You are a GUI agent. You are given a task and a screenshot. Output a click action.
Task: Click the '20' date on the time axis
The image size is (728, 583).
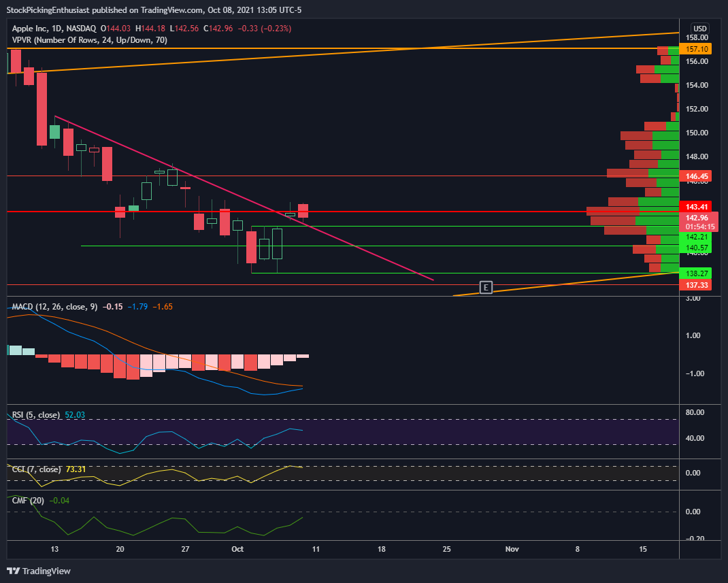click(x=120, y=549)
